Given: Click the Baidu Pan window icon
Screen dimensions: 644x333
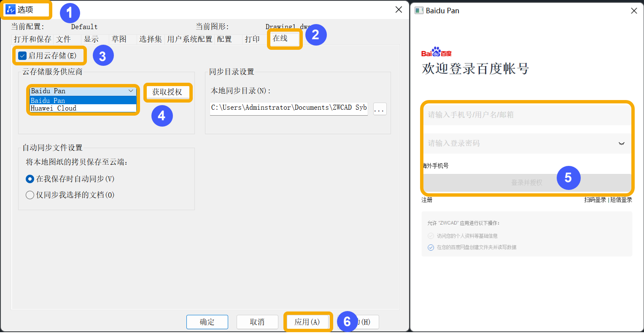Looking at the screenshot, I should [x=419, y=11].
